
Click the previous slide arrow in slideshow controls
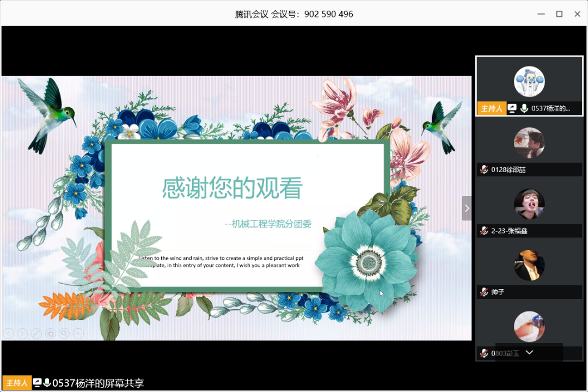pyautogui.click(x=9, y=333)
